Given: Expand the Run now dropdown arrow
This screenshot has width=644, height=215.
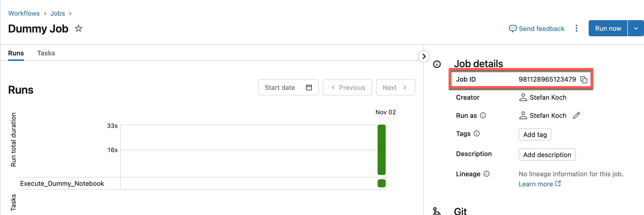Looking at the screenshot, I should 636,28.
